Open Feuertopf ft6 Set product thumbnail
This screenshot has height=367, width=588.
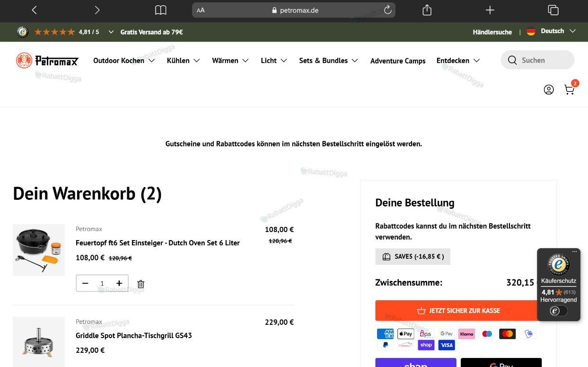coord(39,250)
